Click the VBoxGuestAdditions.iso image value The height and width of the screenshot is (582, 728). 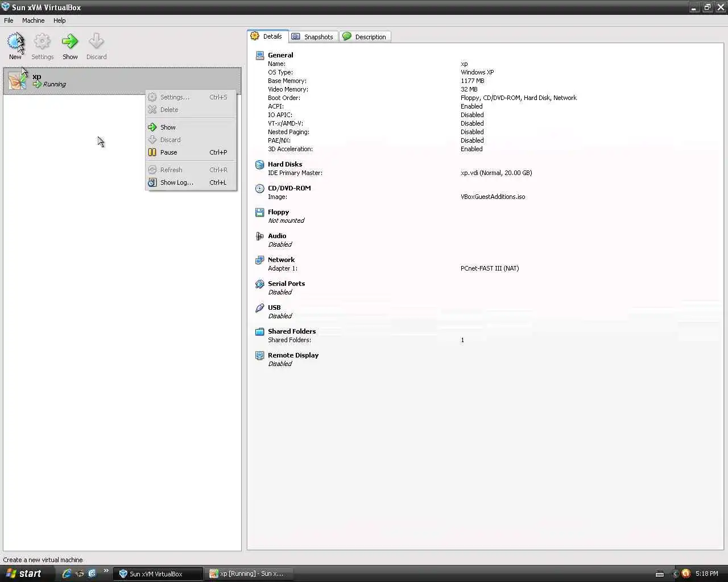click(x=493, y=197)
